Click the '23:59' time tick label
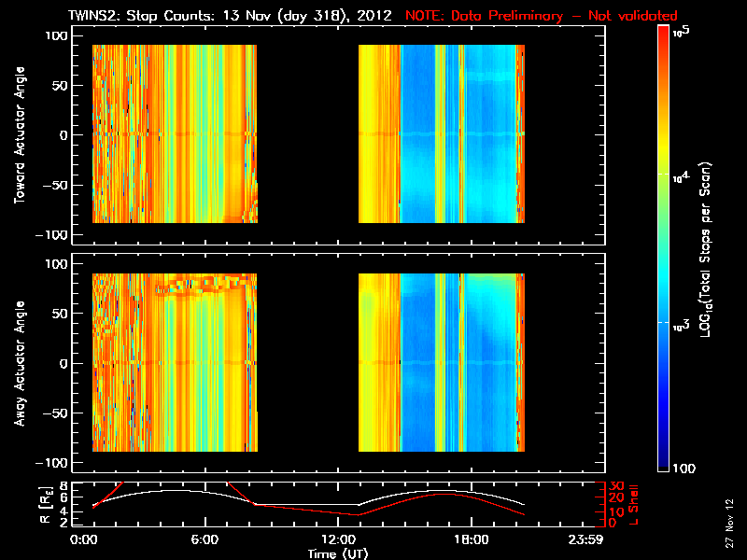 click(586, 540)
